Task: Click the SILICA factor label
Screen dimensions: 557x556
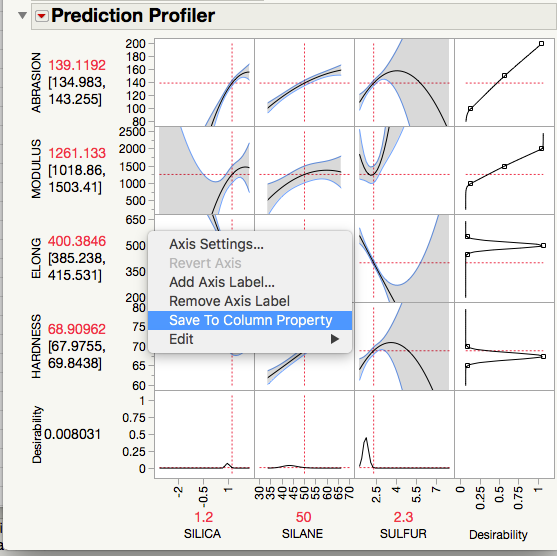Action: [202, 534]
